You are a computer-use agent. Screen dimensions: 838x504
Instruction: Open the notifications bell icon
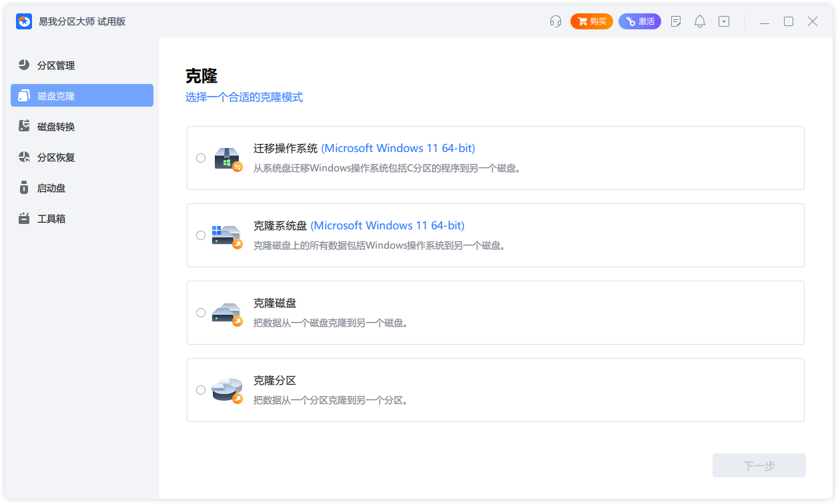point(700,21)
